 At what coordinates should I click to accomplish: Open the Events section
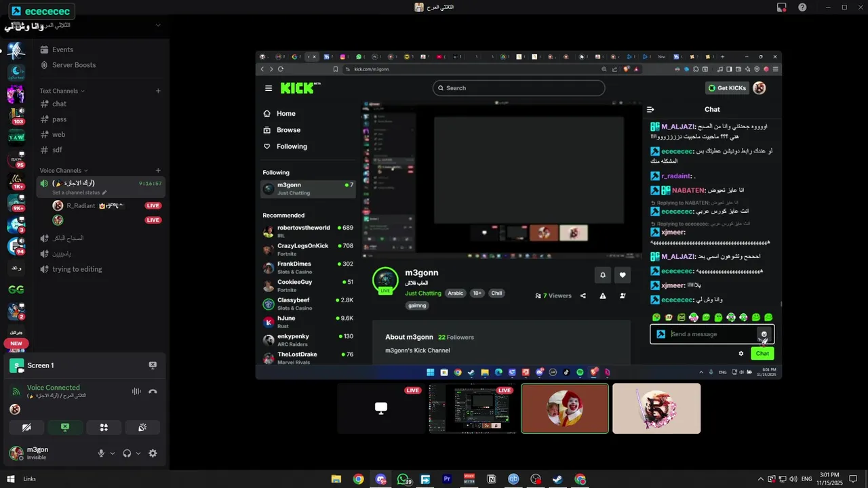click(62, 49)
